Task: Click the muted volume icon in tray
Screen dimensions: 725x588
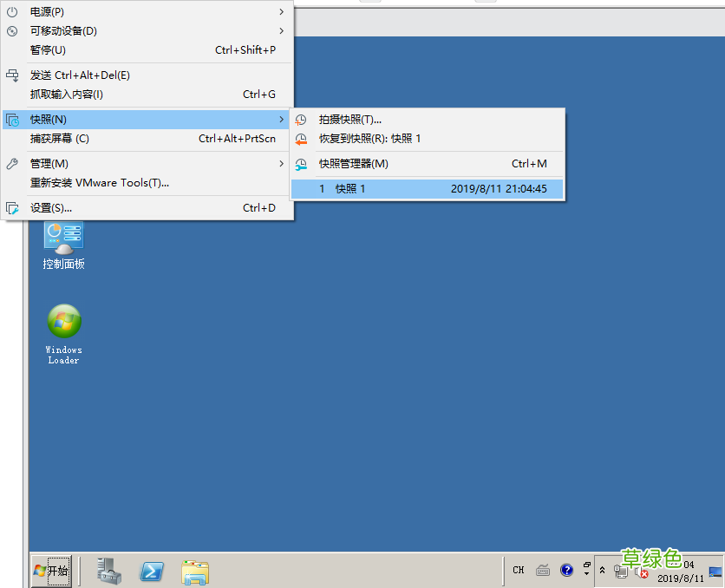Action: [x=643, y=572]
